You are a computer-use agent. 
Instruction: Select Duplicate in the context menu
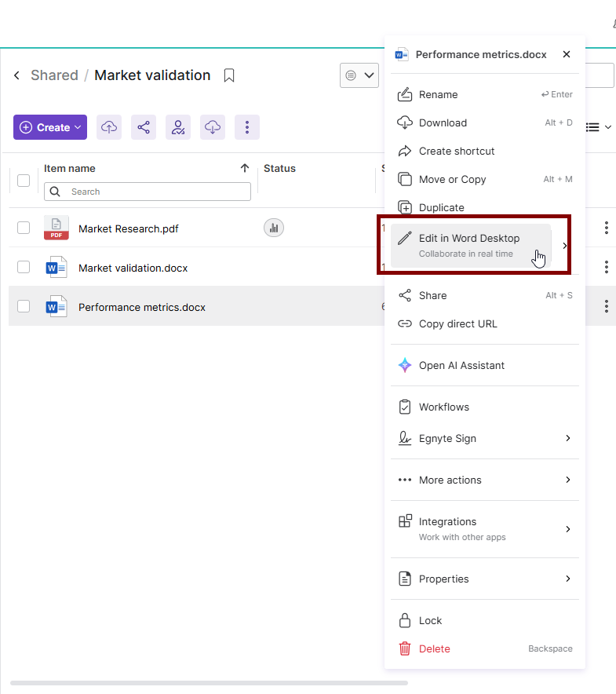[485, 207]
